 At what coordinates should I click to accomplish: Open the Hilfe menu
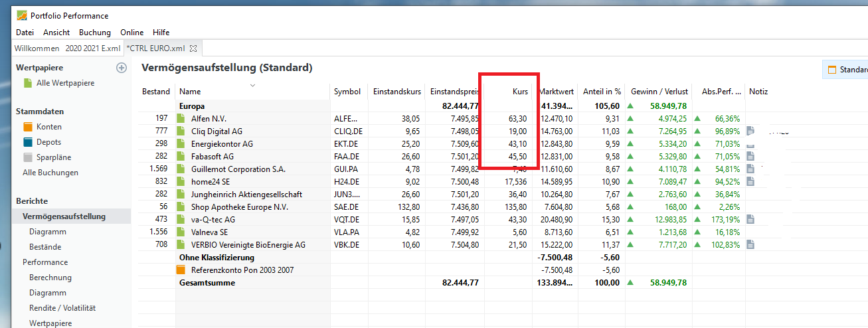161,33
